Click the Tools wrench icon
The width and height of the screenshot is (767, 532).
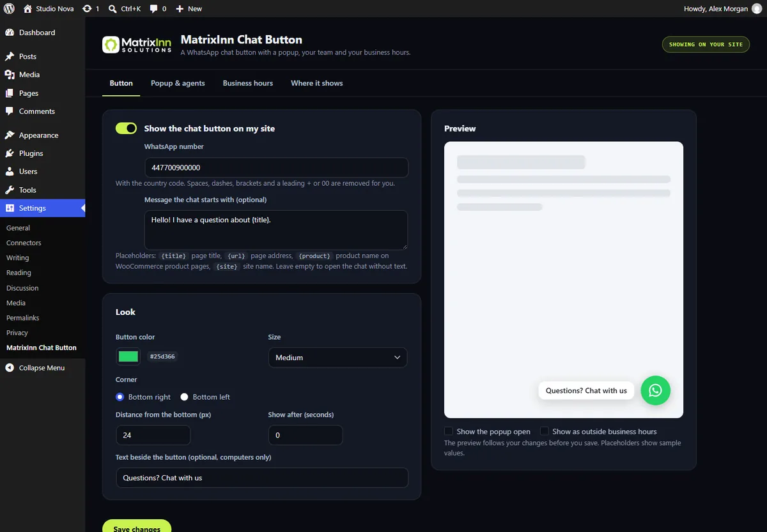pos(10,190)
